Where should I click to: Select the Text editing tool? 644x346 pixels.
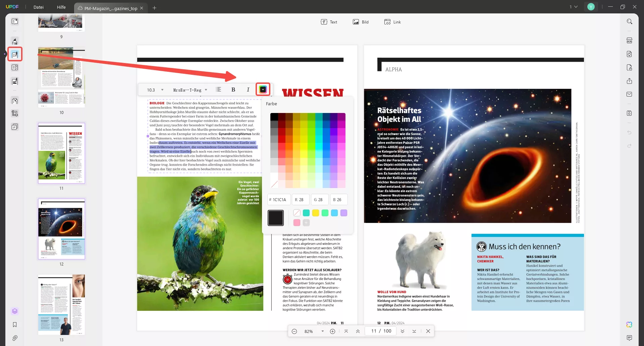click(329, 22)
